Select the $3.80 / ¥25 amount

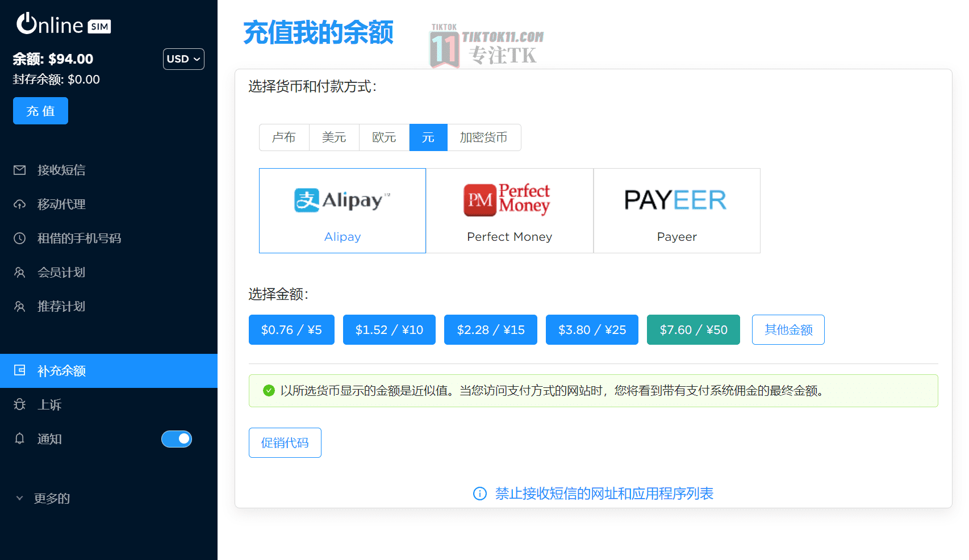pyautogui.click(x=592, y=329)
